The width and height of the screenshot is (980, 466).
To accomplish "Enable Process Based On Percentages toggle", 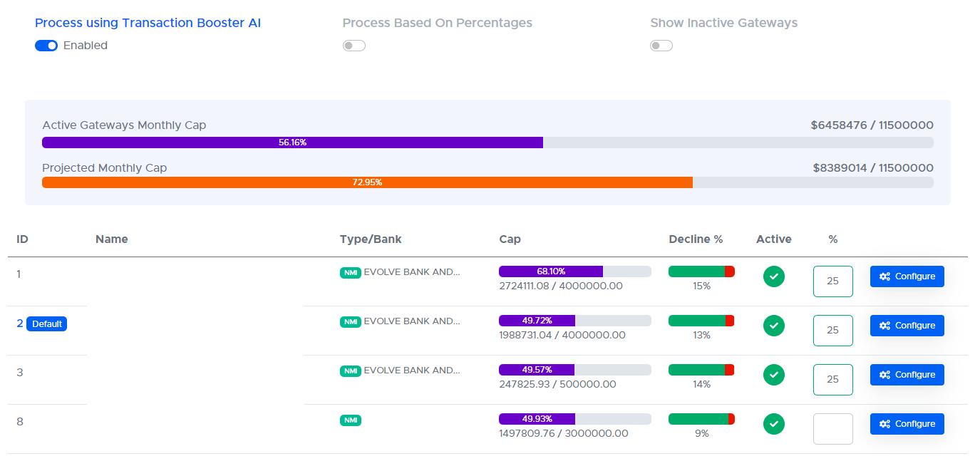I will tap(354, 46).
